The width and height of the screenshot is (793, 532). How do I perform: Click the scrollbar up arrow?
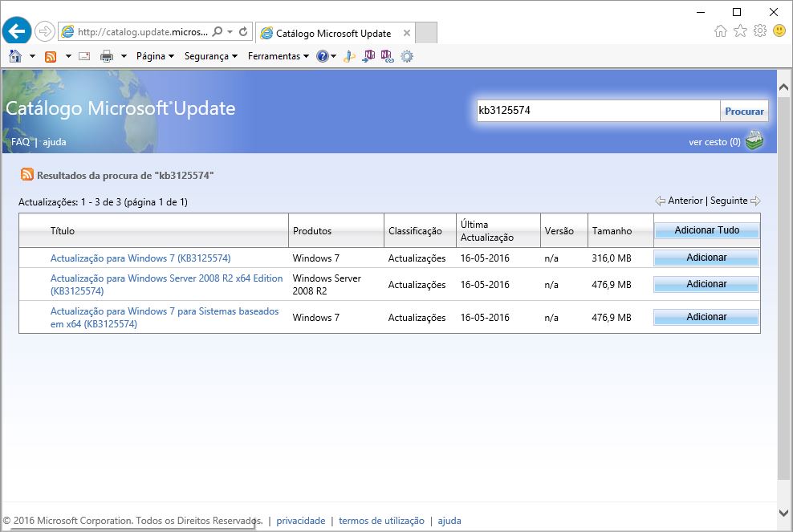(x=783, y=87)
